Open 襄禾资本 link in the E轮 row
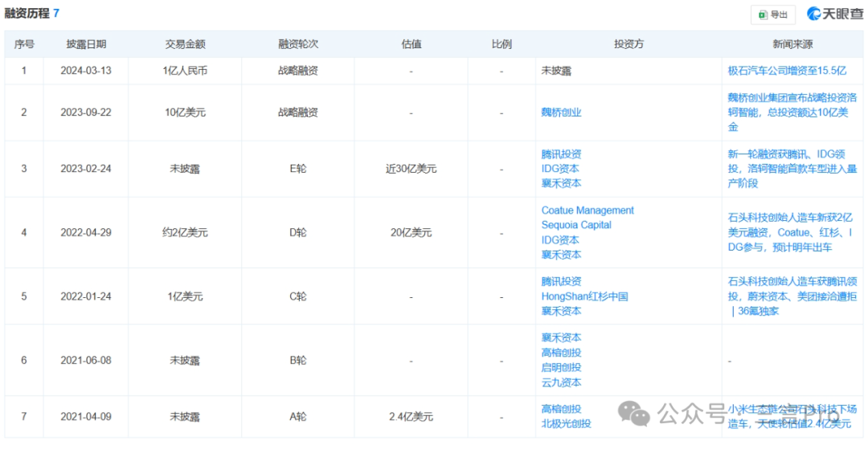Viewport: 868px width, 449px height. coord(561,183)
